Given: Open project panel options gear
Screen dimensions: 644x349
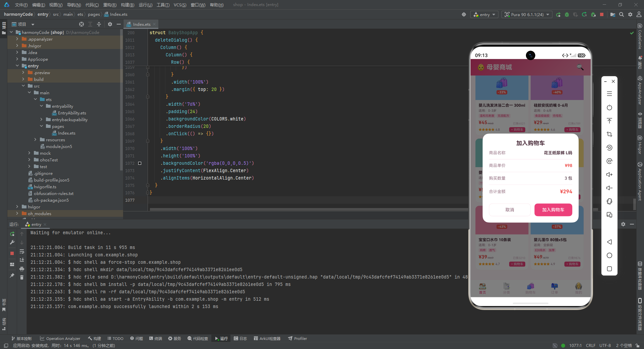Looking at the screenshot, I should [110, 24].
